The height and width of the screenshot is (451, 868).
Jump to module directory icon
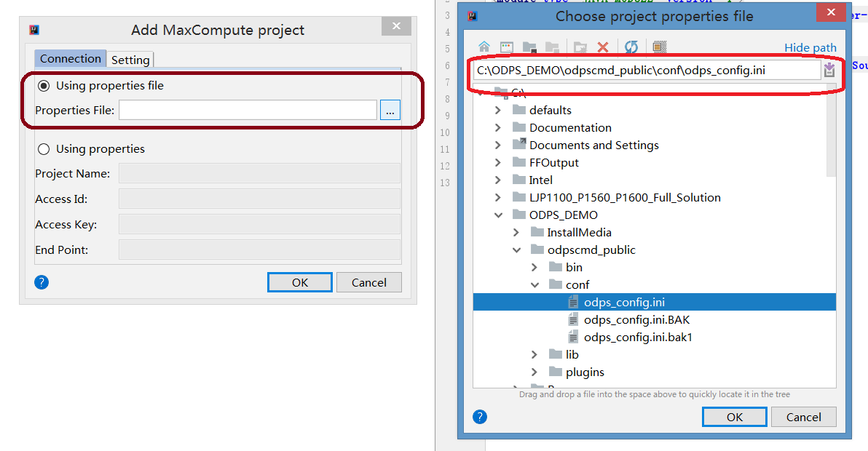[x=552, y=47]
